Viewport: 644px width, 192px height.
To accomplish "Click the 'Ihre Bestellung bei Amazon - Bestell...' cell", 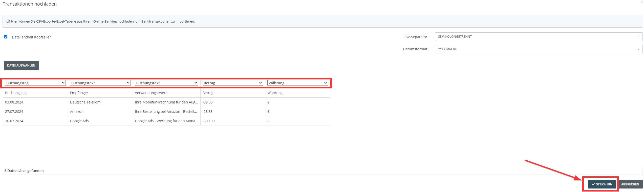I will pyautogui.click(x=166, y=112).
